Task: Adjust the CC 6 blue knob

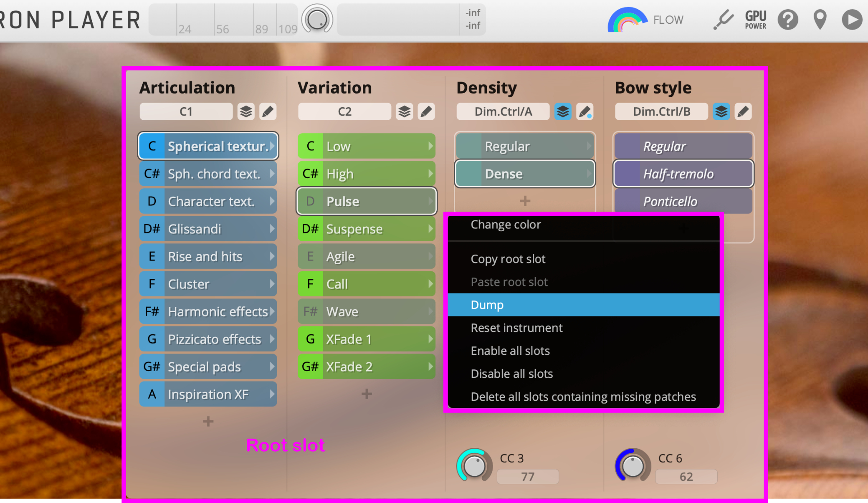Action: 633,466
